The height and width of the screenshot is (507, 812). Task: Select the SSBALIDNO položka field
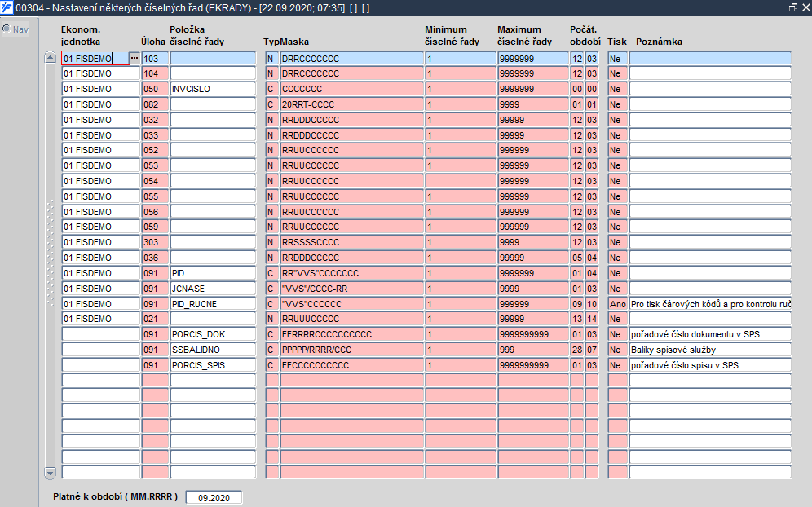(213, 350)
